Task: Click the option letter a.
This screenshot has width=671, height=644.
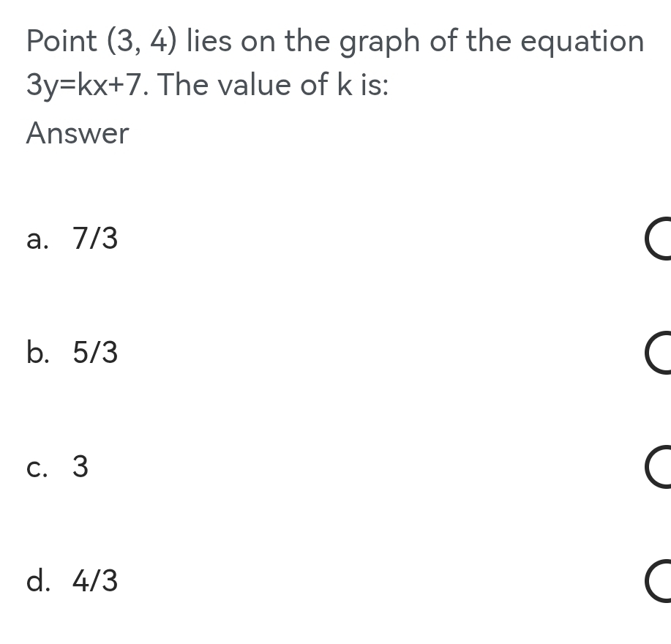Action: click(35, 240)
